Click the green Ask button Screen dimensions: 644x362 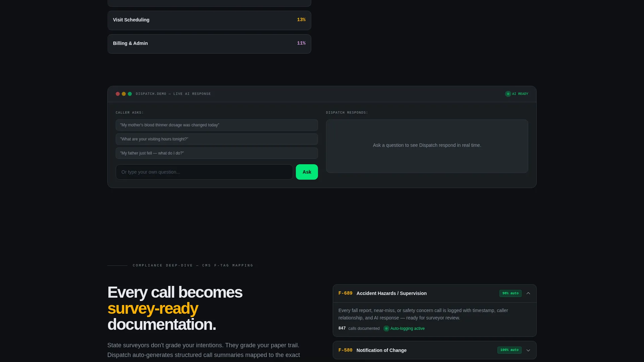[307, 172]
